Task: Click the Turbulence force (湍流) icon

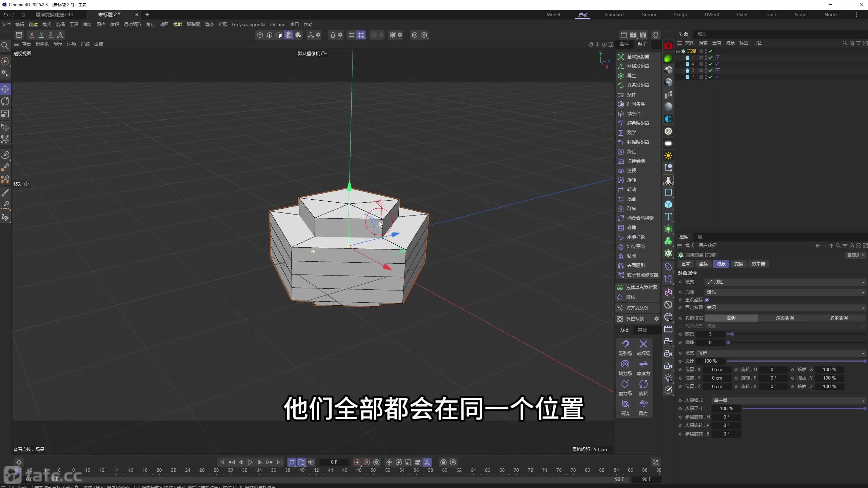Action: tap(625, 404)
